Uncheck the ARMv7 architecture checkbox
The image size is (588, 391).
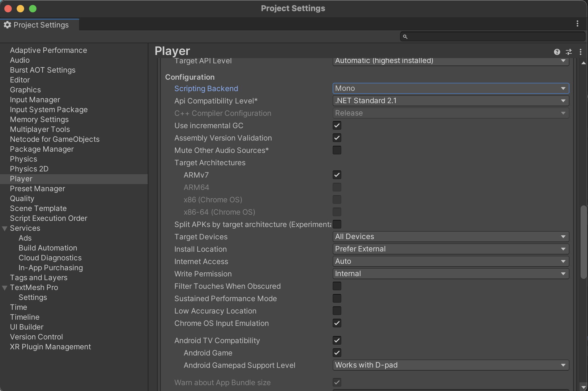337,175
